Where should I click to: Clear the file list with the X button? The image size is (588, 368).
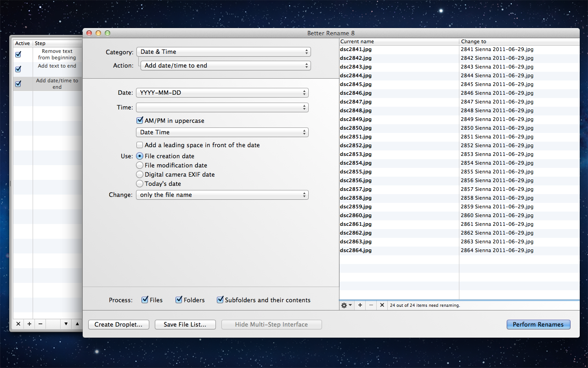point(382,305)
